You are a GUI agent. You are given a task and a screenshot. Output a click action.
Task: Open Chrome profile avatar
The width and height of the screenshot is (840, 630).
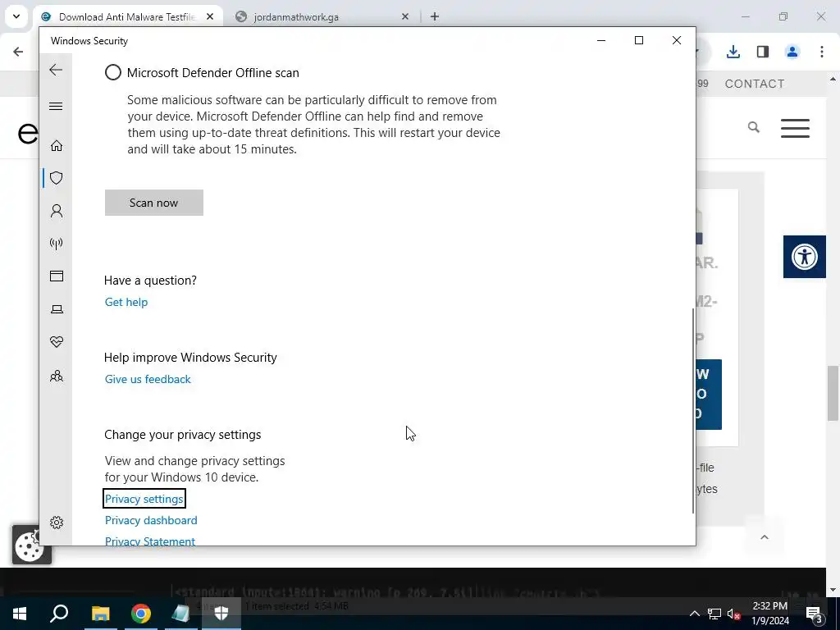(x=792, y=52)
